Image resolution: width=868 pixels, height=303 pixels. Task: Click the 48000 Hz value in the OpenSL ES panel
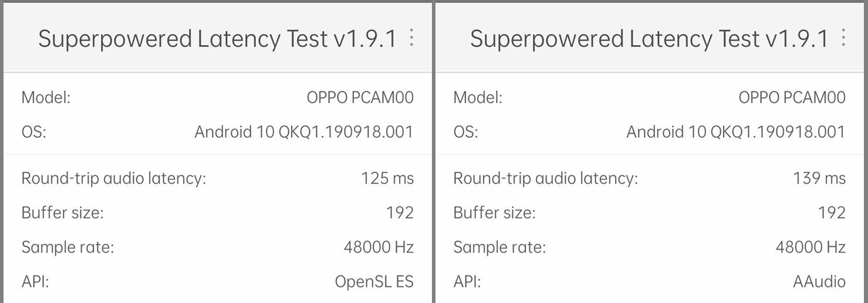pos(379,247)
